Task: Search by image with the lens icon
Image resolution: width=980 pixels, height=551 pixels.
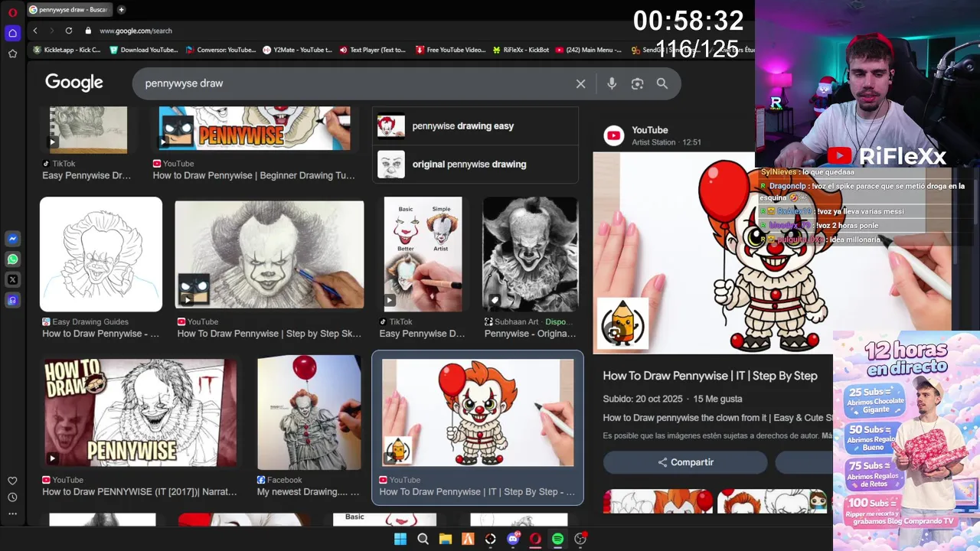Action: 637,83
